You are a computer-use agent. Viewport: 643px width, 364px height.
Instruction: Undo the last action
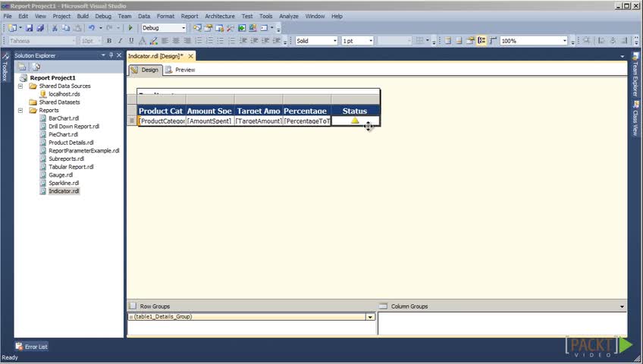92,28
